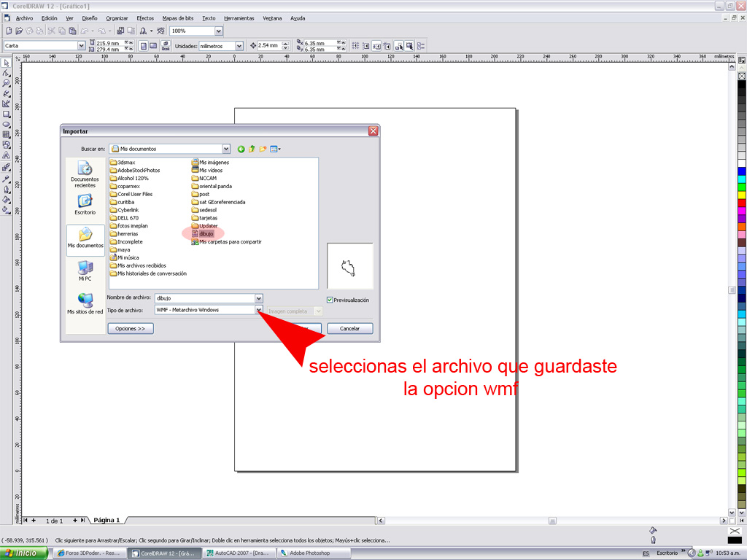
Task: Click the Nombre de archivo input field
Action: 205,298
